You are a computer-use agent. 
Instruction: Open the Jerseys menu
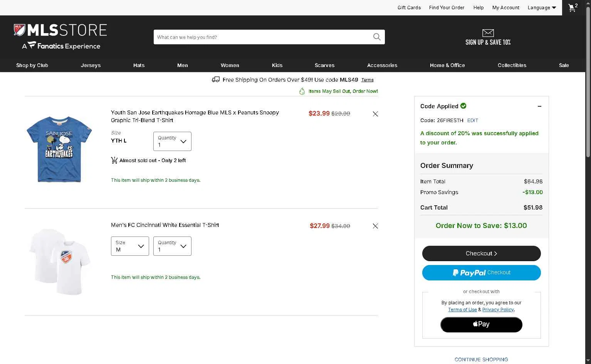click(x=91, y=65)
